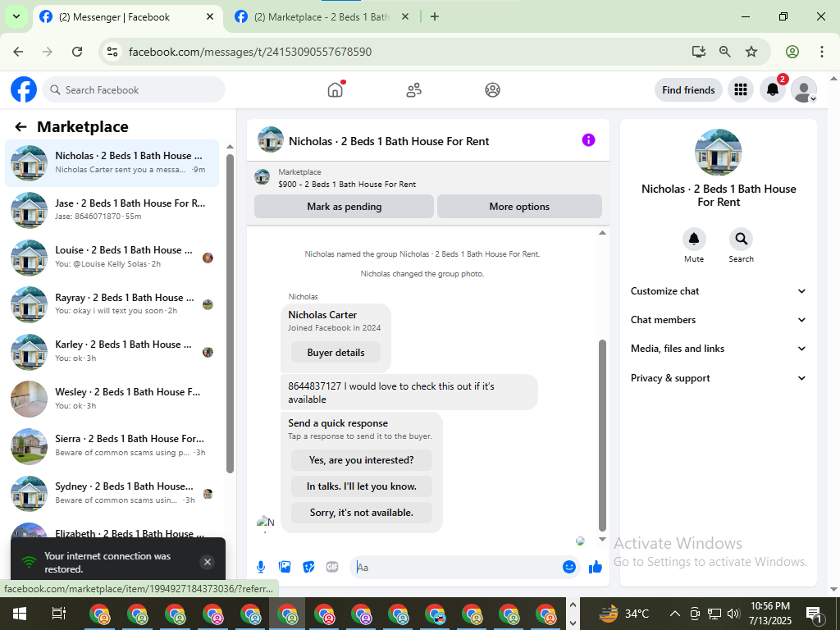Search in conversation magnifier icon
The width and height of the screenshot is (840, 630).
tap(741, 239)
